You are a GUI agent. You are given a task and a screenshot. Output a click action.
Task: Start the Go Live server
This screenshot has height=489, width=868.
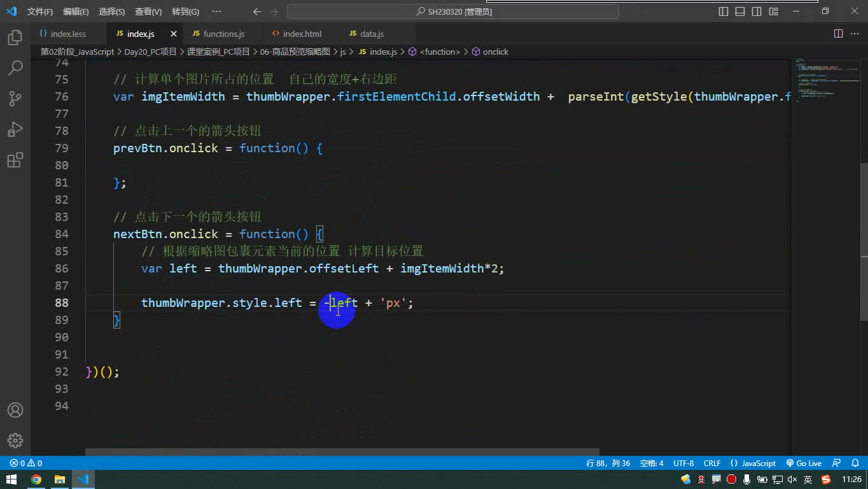tap(804, 463)
